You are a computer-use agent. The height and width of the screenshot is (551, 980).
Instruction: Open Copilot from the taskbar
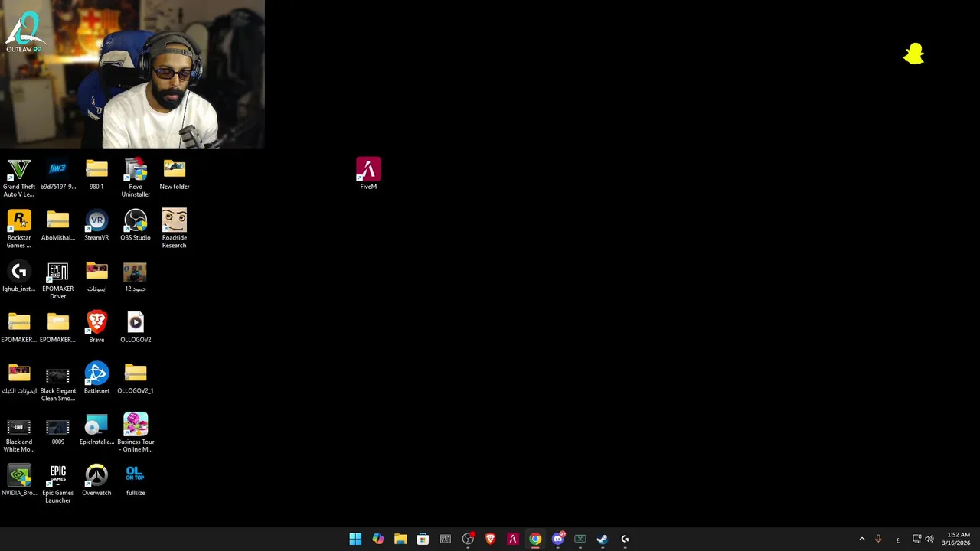pyautogui.click(x=377, y=539)
